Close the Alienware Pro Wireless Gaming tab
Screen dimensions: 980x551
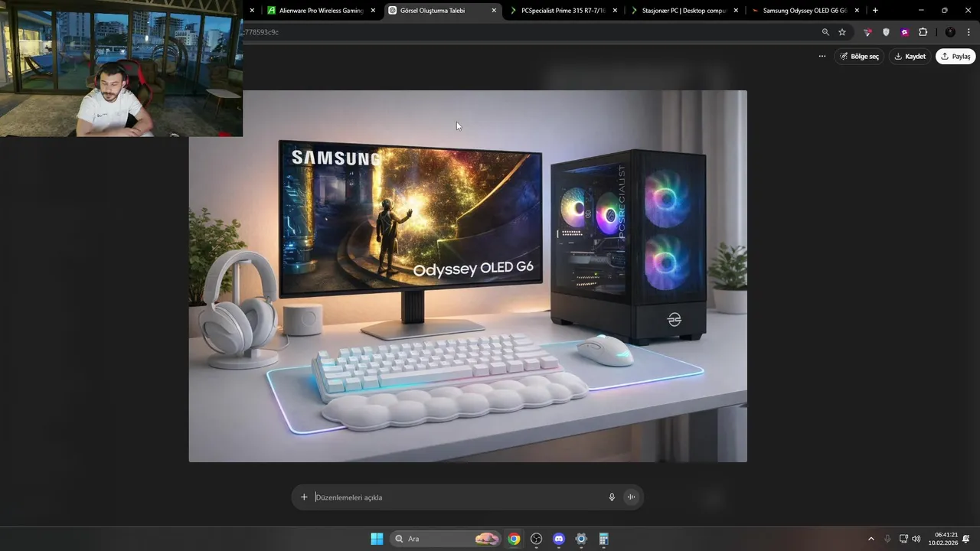click(x=373, y=11)
